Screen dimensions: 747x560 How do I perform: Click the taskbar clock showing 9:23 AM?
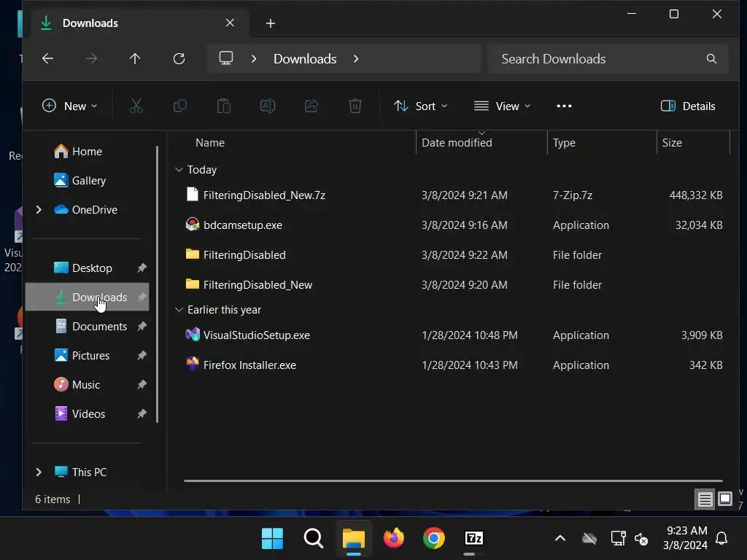coord(685,537)
